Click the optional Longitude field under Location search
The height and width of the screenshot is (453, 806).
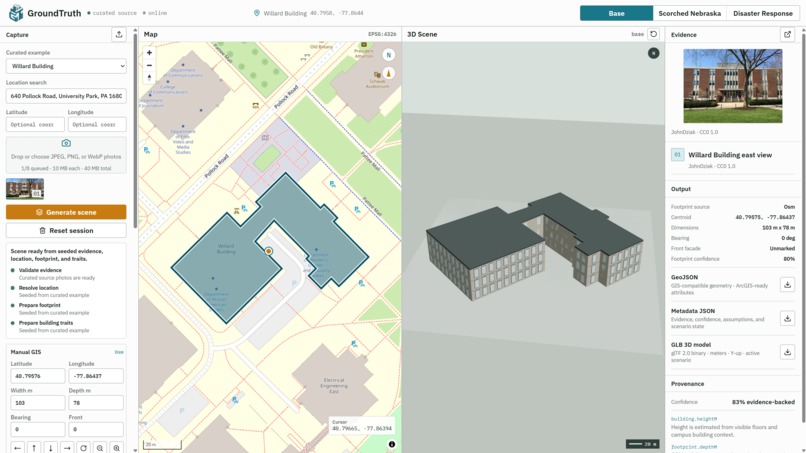pyautogui.click(x=97, y=124)
